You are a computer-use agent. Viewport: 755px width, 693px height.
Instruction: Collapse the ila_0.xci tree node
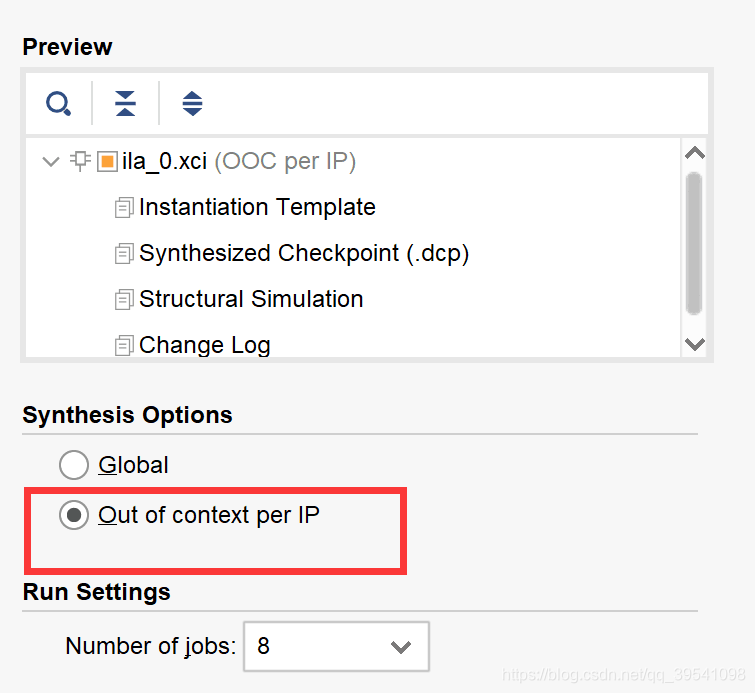coord(52,162)
